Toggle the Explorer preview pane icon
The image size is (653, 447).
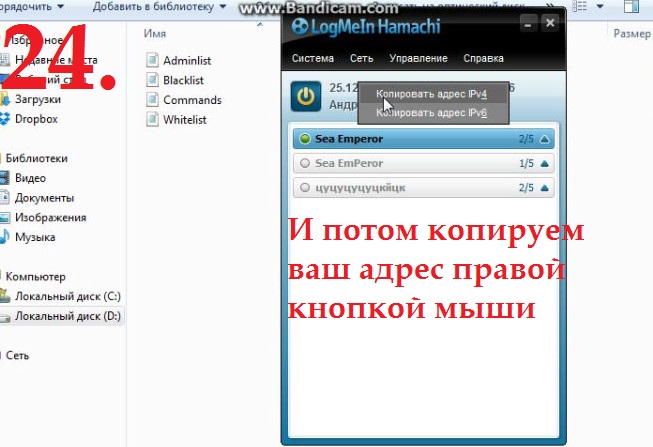pos(631,6)
